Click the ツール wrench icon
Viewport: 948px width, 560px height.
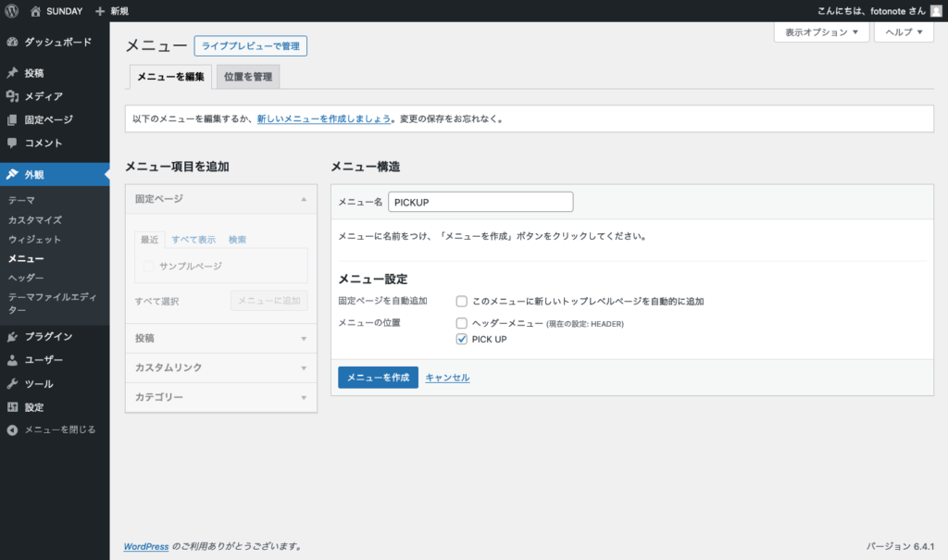click(12, 384)
